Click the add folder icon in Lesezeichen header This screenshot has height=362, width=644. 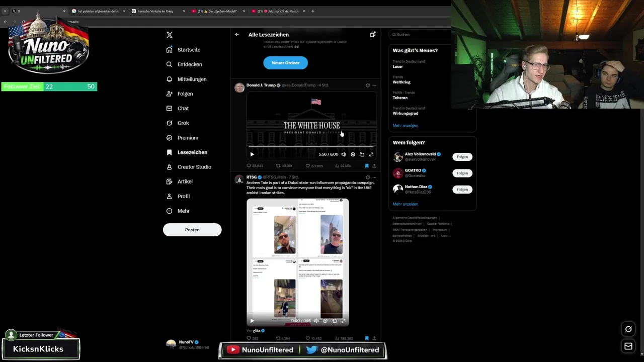[373, 35]
